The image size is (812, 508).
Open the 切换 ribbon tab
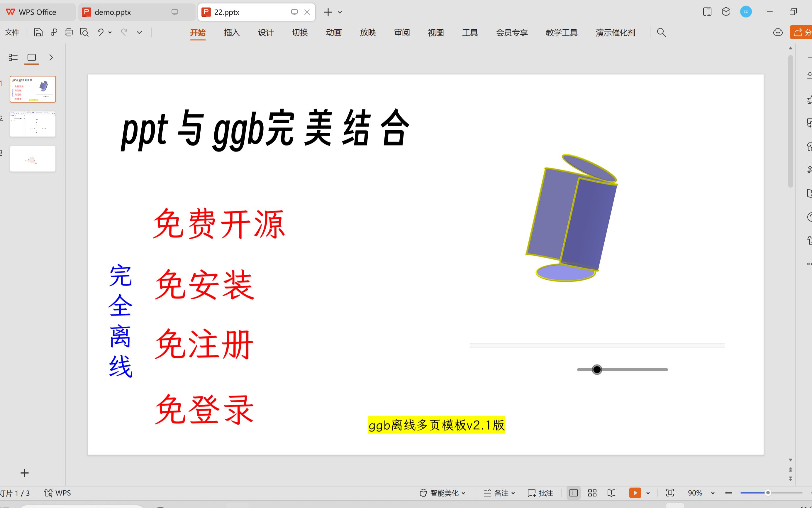pos(300,33)
